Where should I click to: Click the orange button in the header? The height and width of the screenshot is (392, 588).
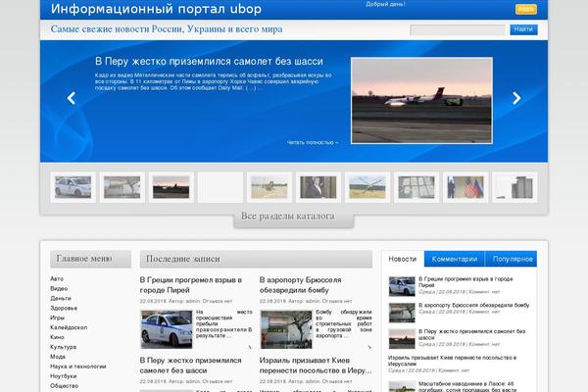(x=526, y=10)
